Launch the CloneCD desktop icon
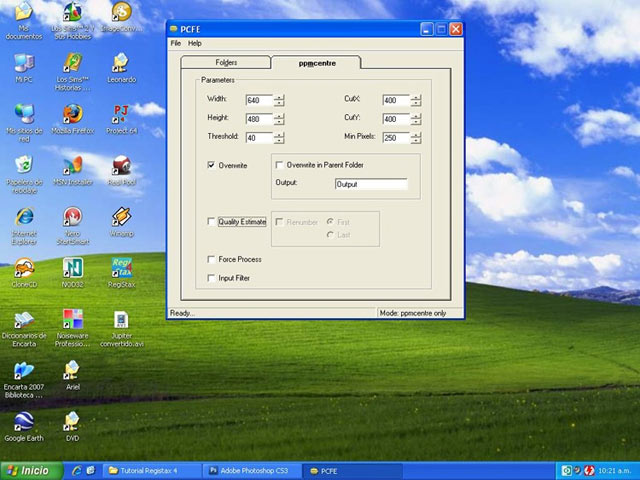This screenshot has width=640, height=480. 23,268
